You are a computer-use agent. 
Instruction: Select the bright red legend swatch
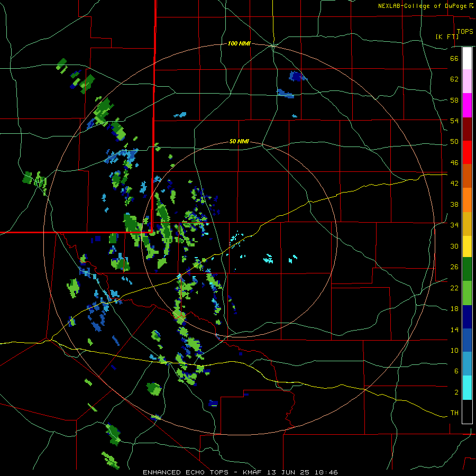pyautogui.click(x=467, y=152)
